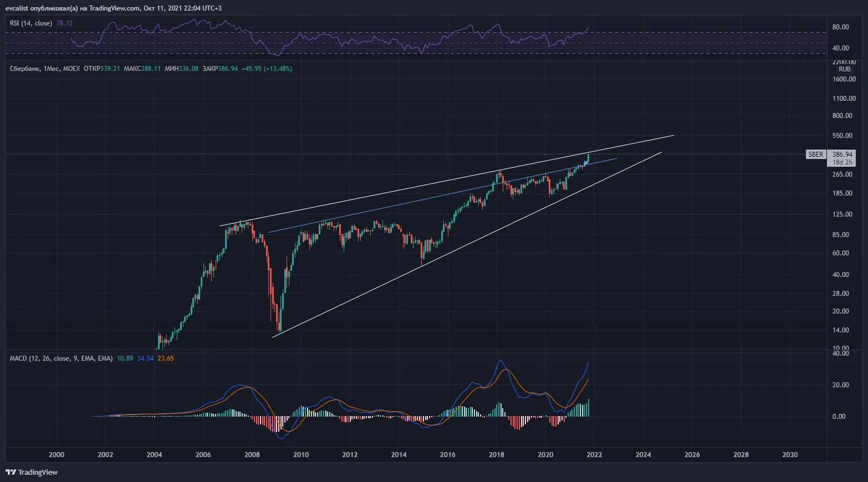
Task: Click the 2022 label on time axis
Action: point(594,455)
